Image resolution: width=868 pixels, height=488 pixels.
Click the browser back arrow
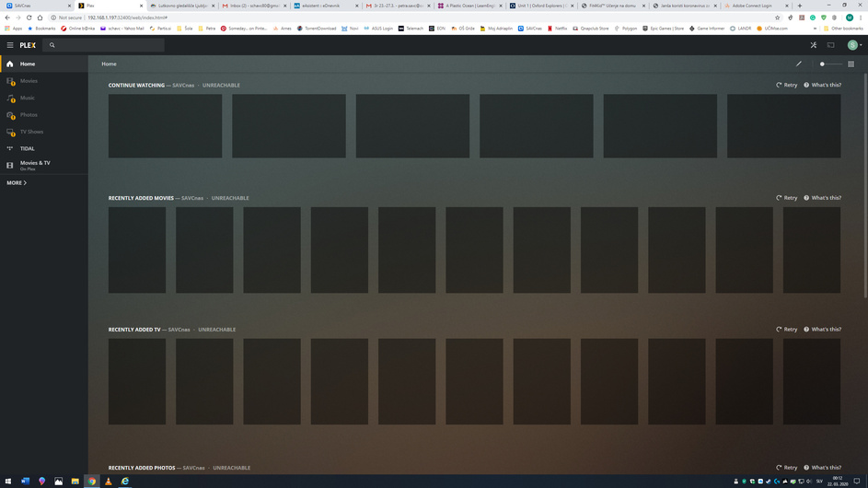[7, 17]
